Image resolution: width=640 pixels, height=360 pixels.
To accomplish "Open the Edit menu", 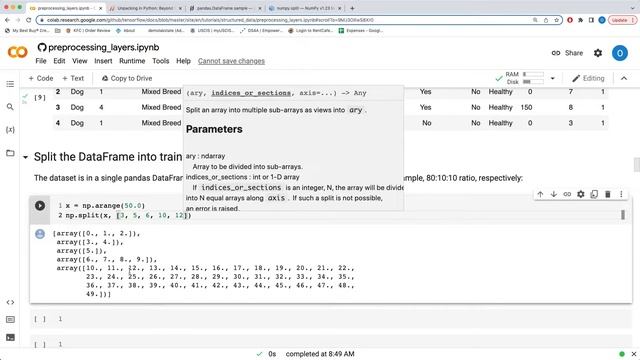I will (x=59, y=61).
